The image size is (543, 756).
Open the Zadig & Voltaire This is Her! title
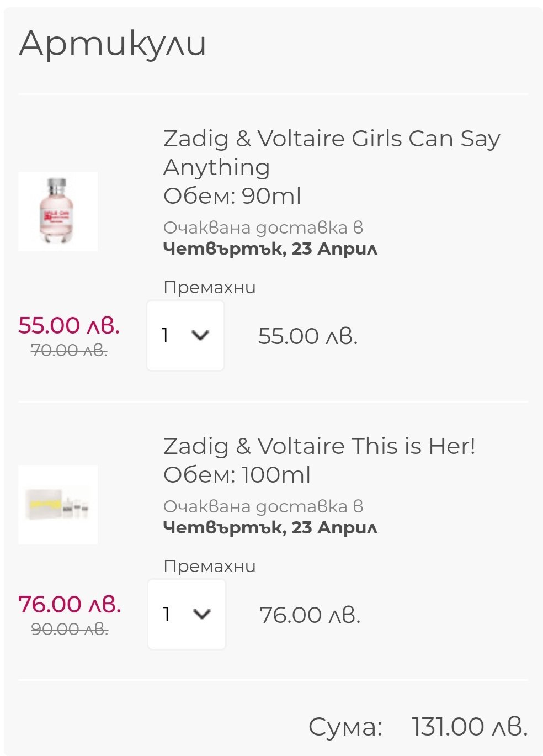[319, 446]
